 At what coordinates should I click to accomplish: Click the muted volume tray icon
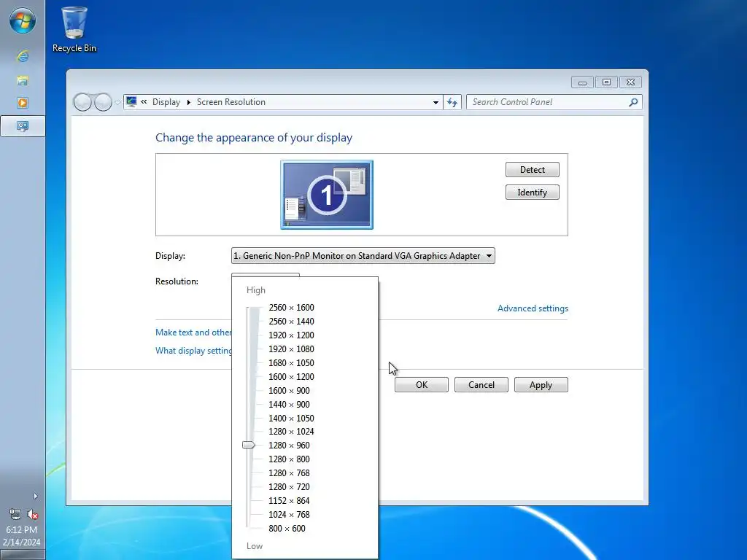(33, 514)
